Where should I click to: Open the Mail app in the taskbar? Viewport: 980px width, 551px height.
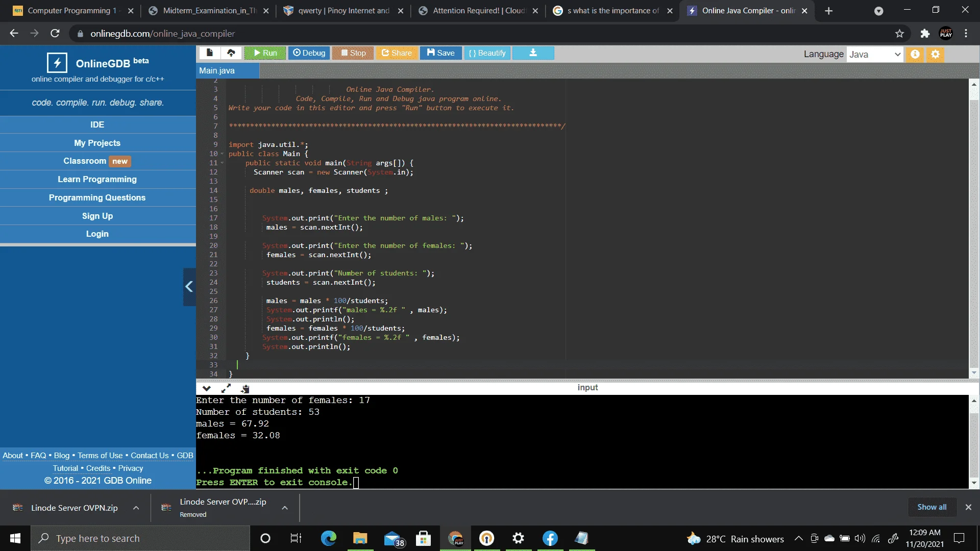[x=393, y=538]
